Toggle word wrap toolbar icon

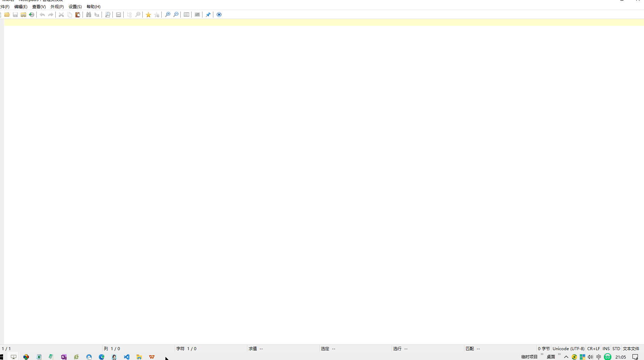[119, 15]
